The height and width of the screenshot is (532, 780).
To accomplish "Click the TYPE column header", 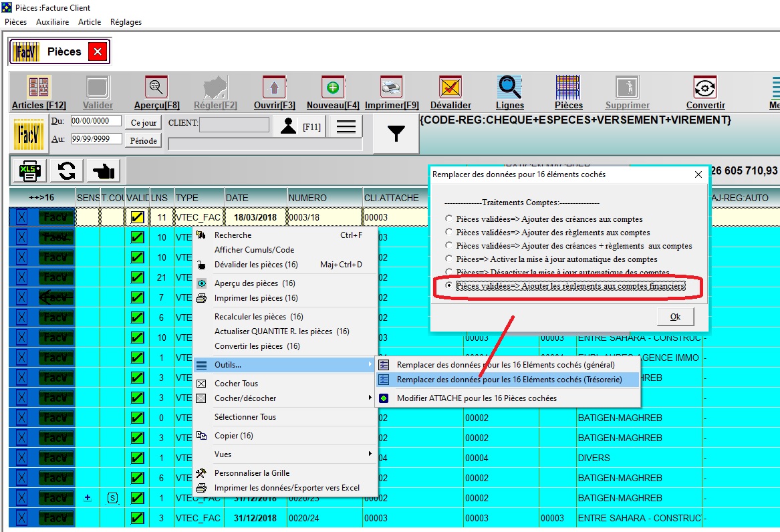I will click(x=199, y=198).
